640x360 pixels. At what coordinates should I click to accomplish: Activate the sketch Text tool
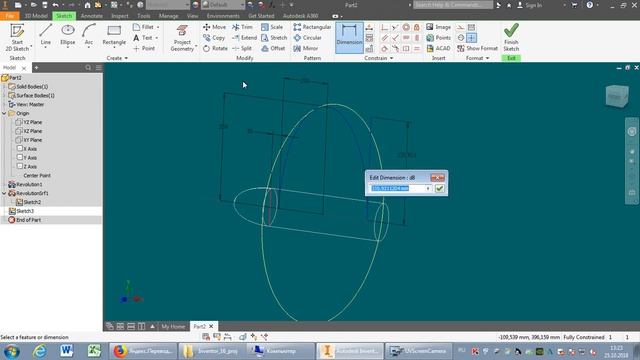(x=143, y=38)
